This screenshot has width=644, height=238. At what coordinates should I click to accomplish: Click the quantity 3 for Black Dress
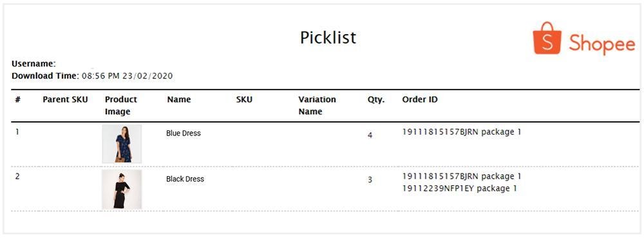[x=370, y=180]
